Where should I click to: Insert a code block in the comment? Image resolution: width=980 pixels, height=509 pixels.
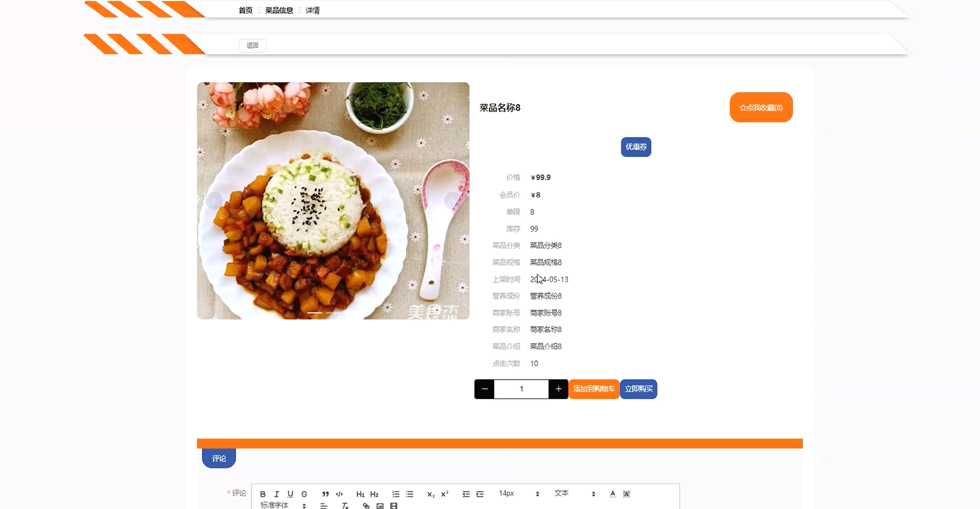pyautogui.click(x=339, y=494)
